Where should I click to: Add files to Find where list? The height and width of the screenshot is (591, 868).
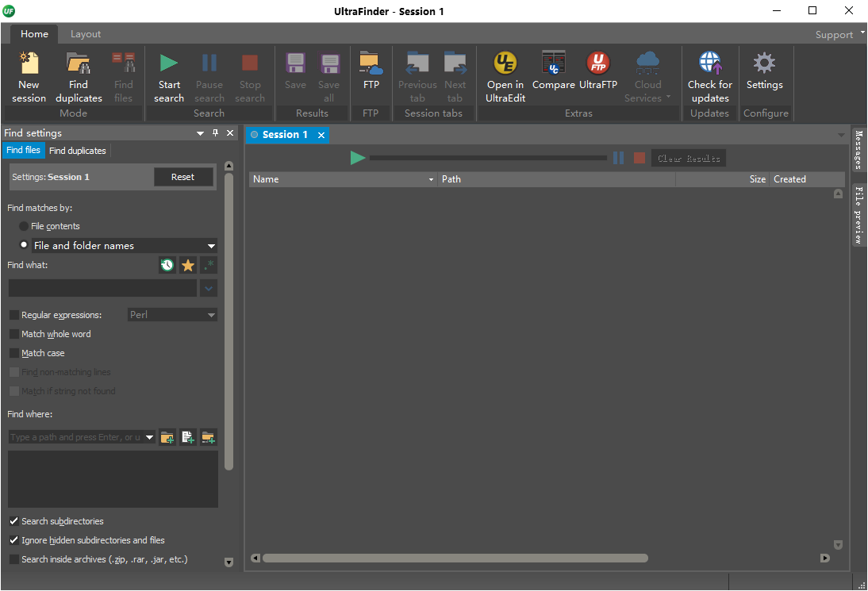point(188,437)
